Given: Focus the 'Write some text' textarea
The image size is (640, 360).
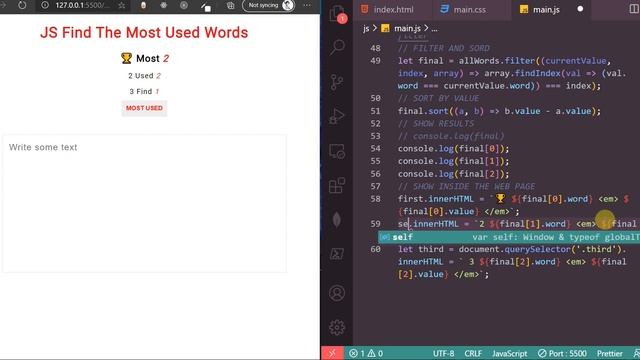Looking at the screenshot, I should 144,204.
